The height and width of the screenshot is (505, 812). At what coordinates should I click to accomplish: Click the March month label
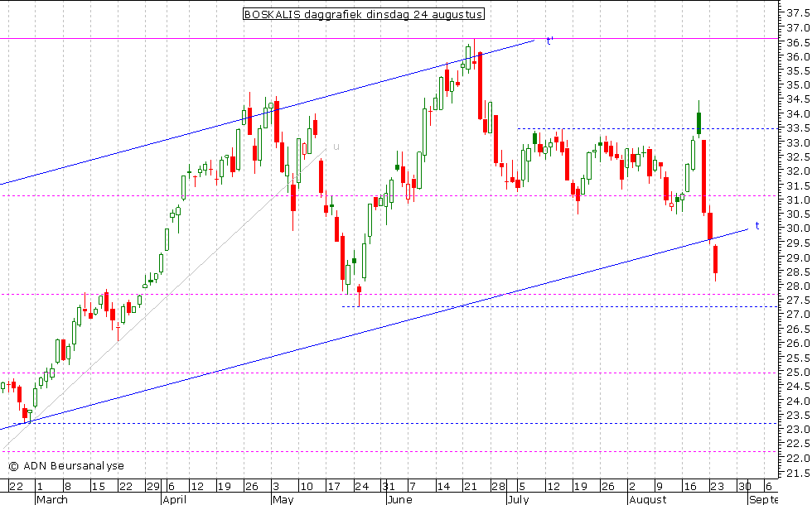(51, 499)
